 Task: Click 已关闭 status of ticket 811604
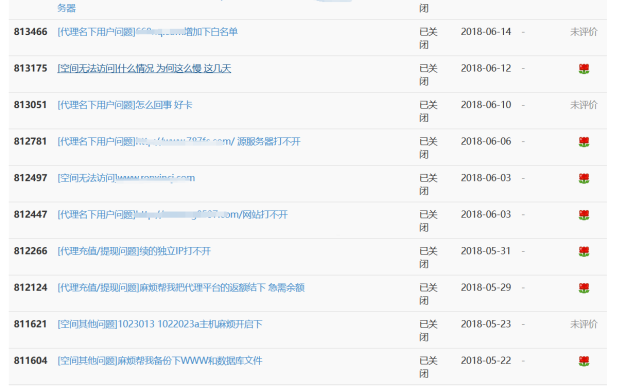tap(428, 367)
